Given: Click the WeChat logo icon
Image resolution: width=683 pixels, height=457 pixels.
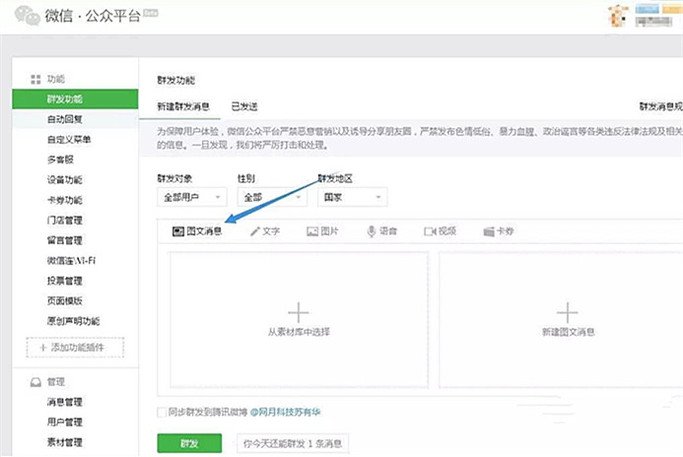Looking at the screenshot, I should (x=27, y=15).
